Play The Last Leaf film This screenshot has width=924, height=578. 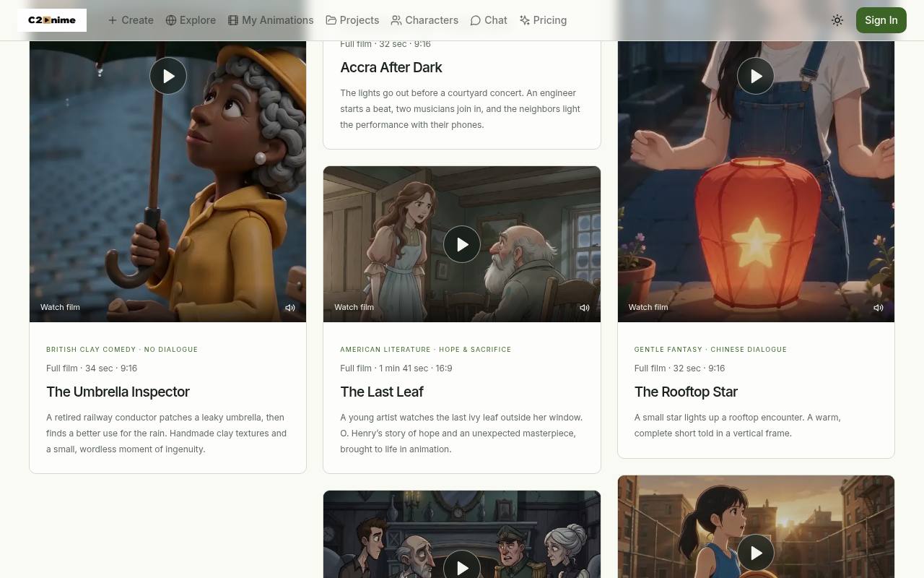click(462, 244)
